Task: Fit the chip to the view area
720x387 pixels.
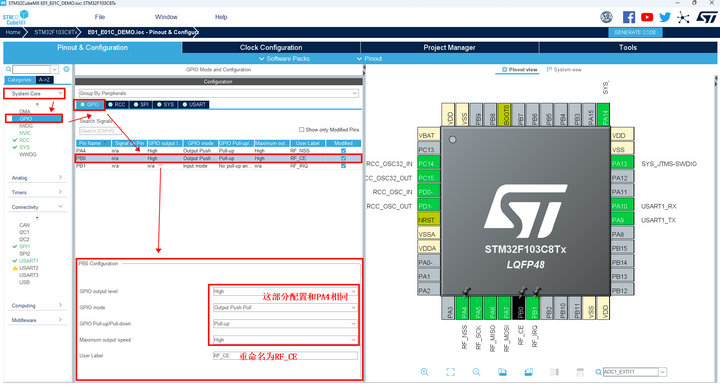Action: pos(450,372)
